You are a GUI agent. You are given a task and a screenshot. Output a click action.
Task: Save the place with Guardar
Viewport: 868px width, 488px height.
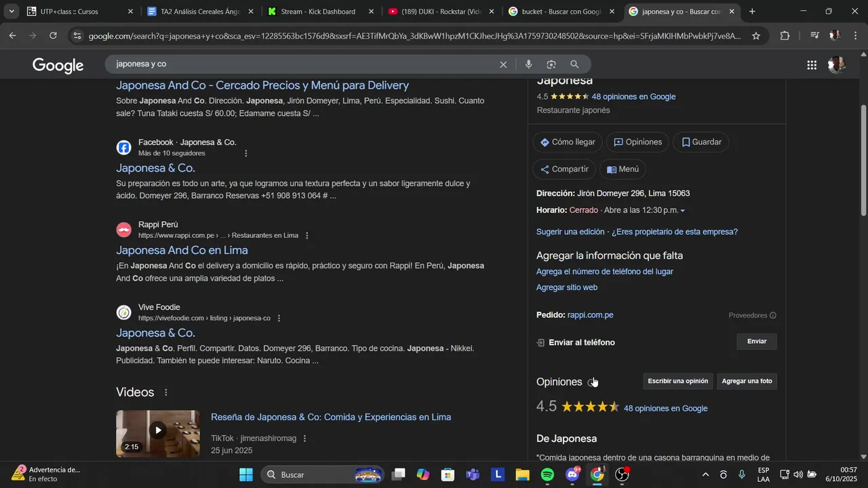(701, 142)
